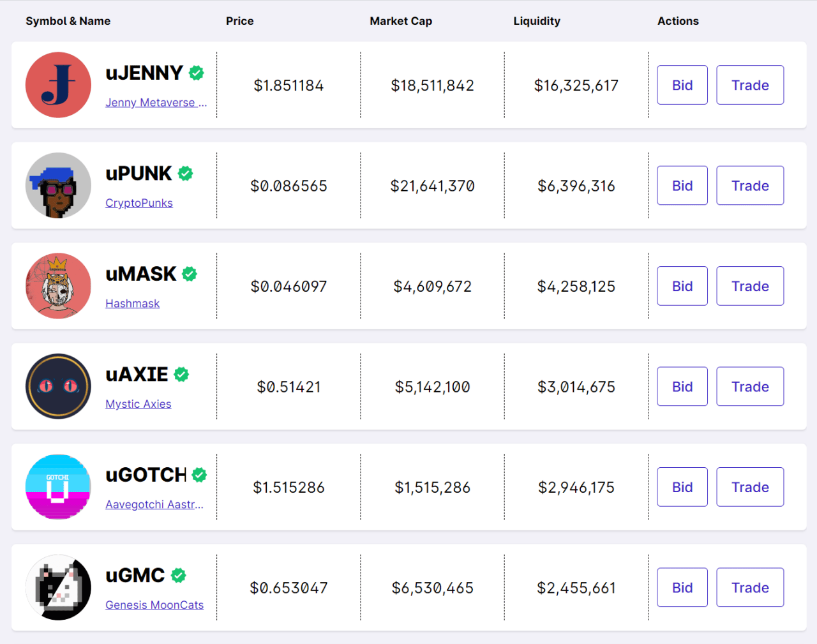Select liquidity value $4,258,125
The width and height of the screenshot is (817, 644).
click(576, 287)
